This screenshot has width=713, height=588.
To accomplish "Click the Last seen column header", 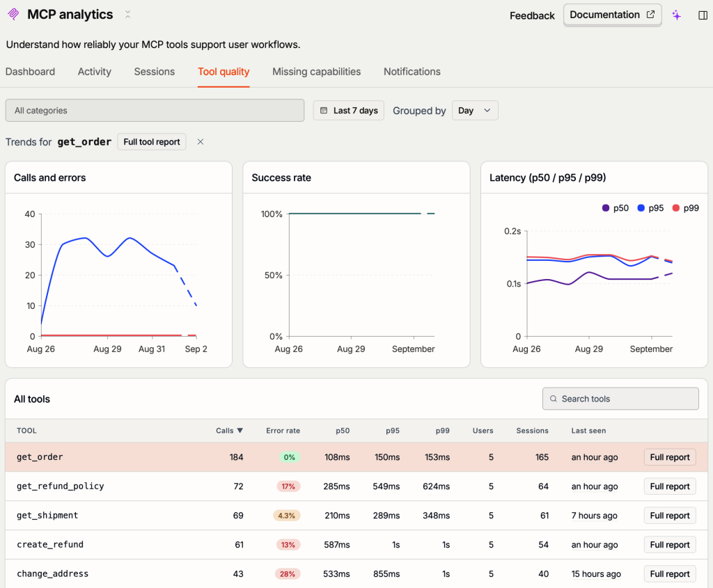I will click(588, 430).
